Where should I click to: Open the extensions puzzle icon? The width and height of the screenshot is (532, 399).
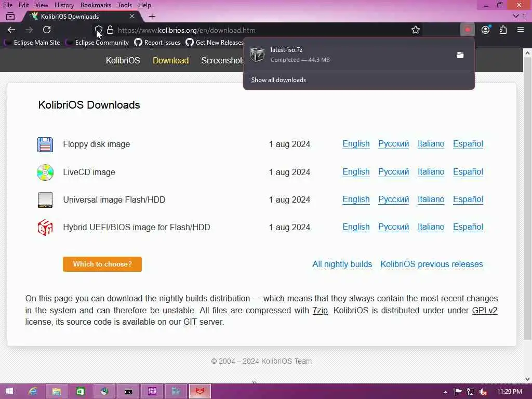point(503,30)
